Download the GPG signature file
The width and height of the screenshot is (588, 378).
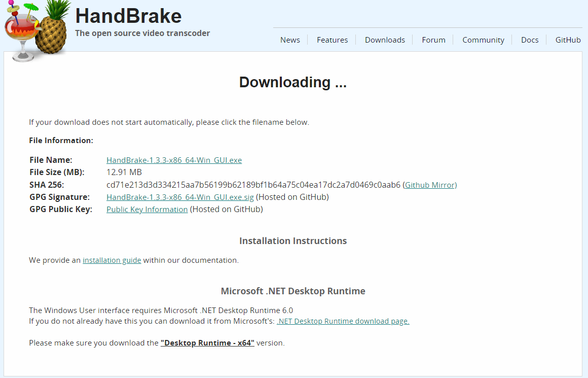point(179,197)
